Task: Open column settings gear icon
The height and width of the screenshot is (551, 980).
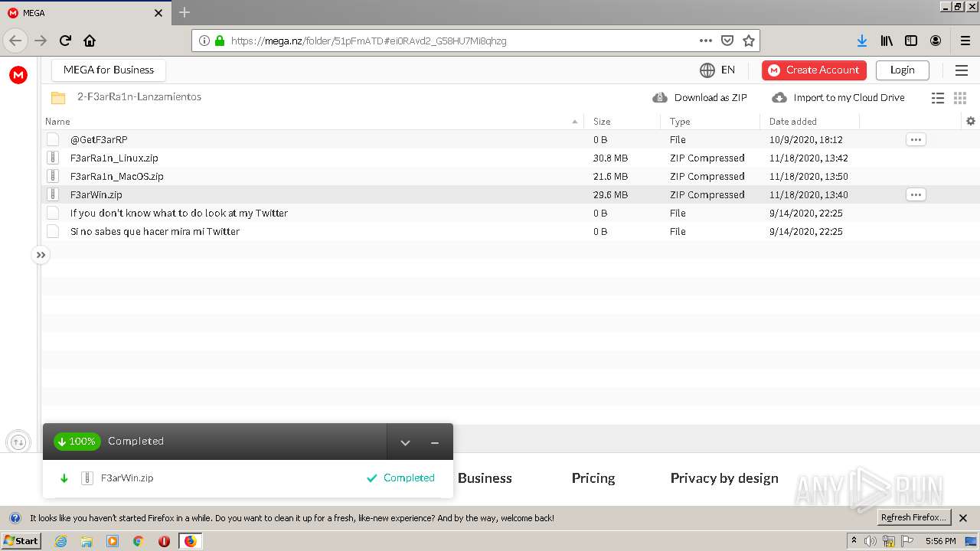Action: pos(971,121)
